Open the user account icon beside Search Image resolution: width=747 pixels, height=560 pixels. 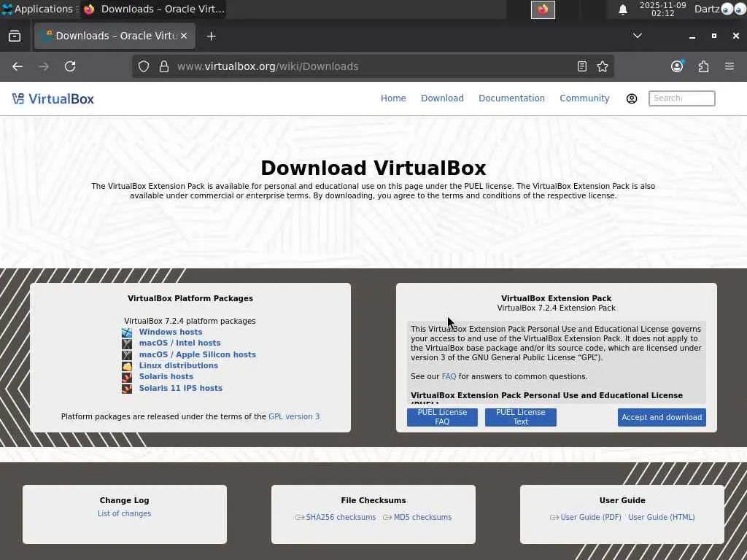[x=631, y=98]
